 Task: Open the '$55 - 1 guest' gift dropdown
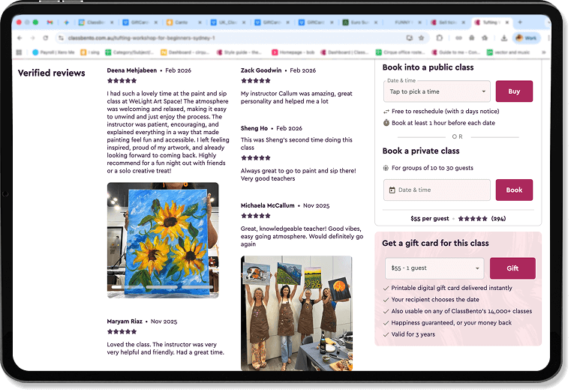pos(434,268)
